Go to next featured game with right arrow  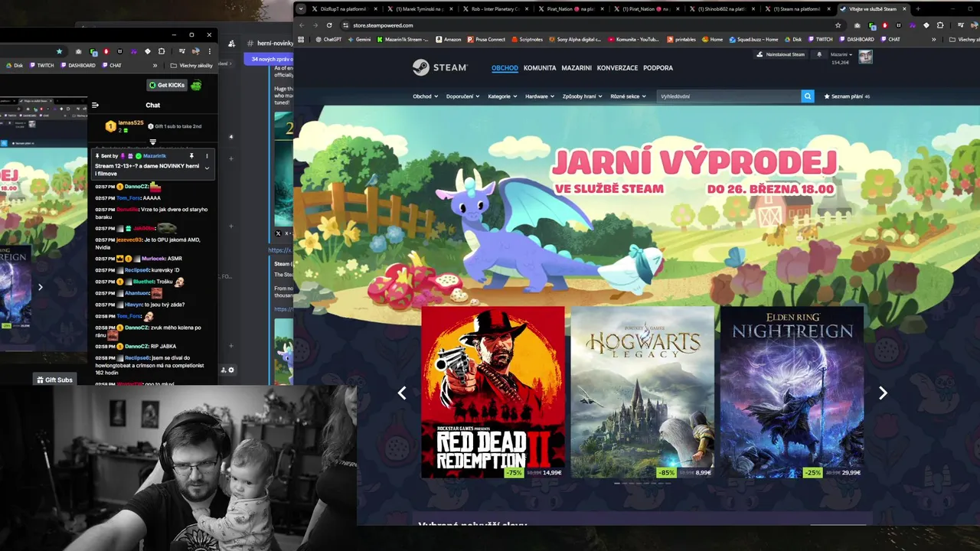[x=883, y=393]
